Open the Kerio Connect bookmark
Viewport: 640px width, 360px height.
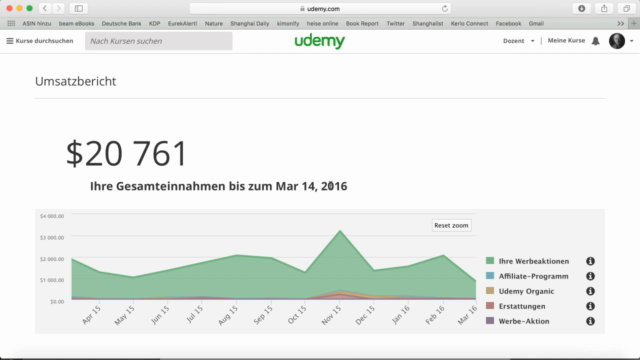tap(469, 24)
